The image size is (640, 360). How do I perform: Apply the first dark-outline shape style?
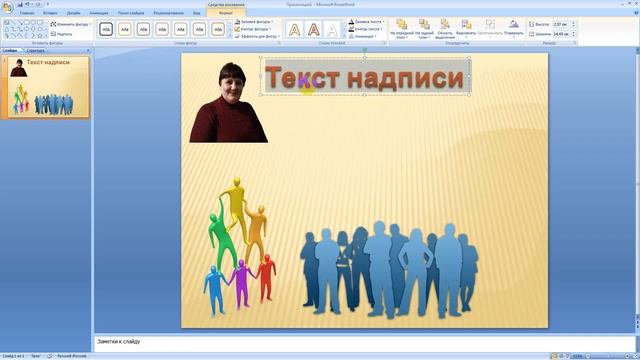(x=106, y=29)
